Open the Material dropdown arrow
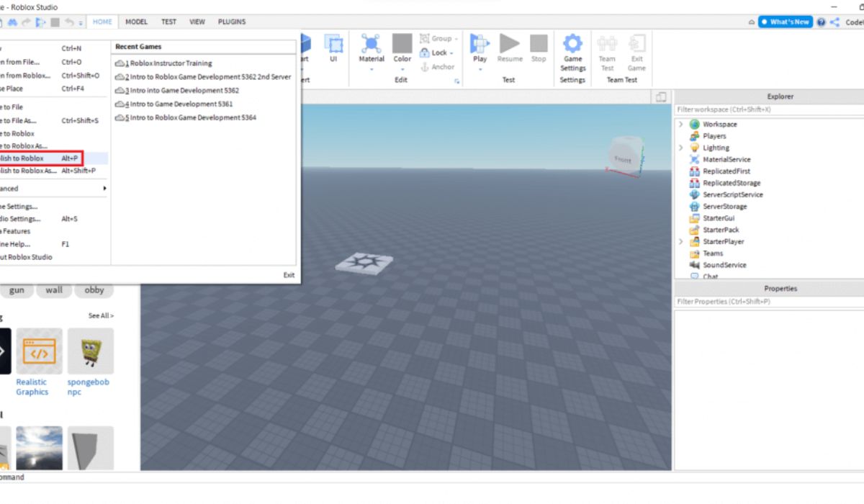This screenshot has height=504, width=864. (372, 70)
